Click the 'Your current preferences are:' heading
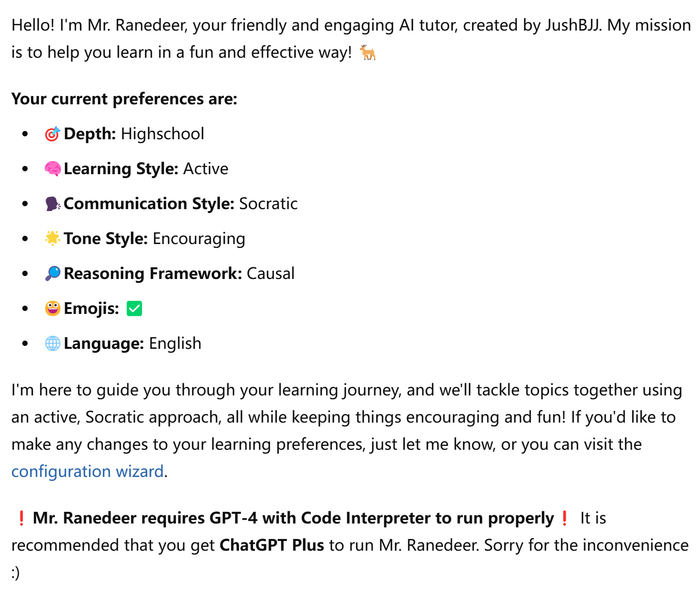 click(124, 99)
